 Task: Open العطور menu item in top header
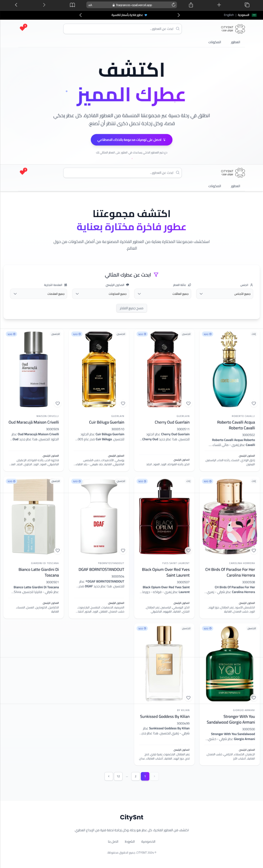(x=235, y=42)
